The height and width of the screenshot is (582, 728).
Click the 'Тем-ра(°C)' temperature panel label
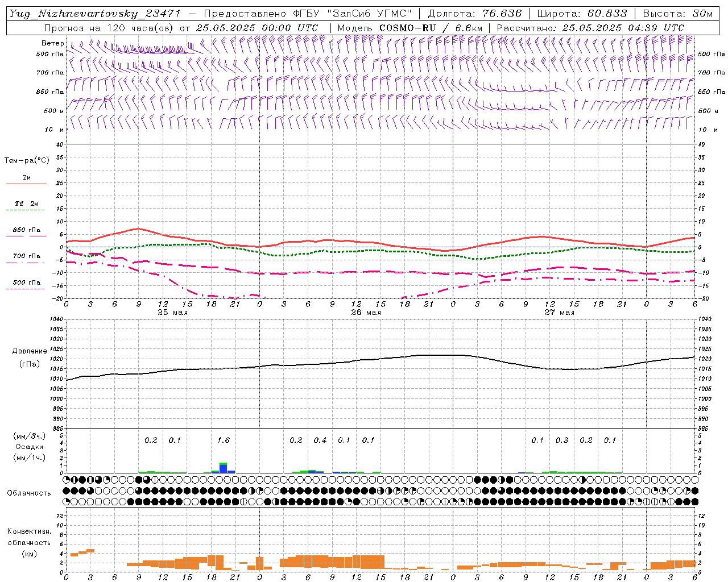[x=27, y=161]
